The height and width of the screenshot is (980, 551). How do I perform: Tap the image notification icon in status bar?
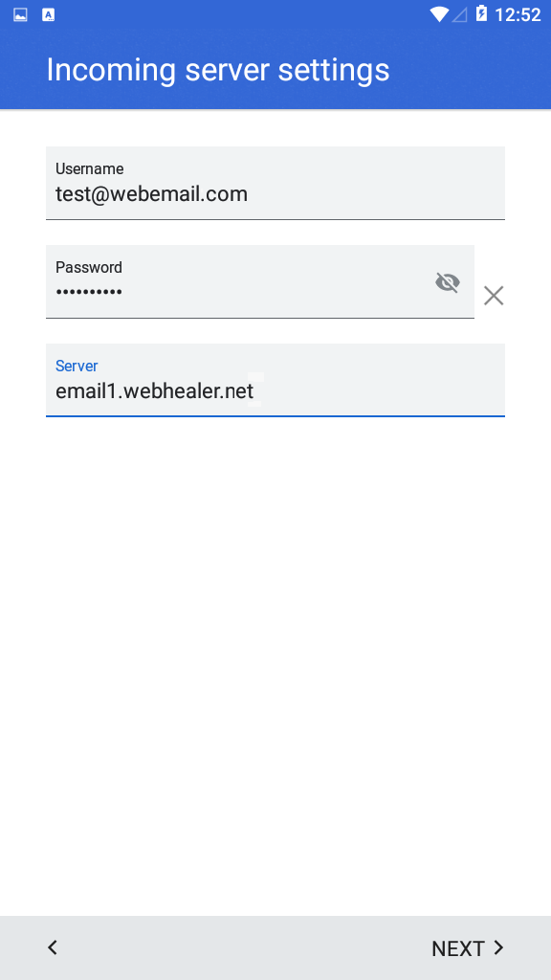(x=20, y=14)
